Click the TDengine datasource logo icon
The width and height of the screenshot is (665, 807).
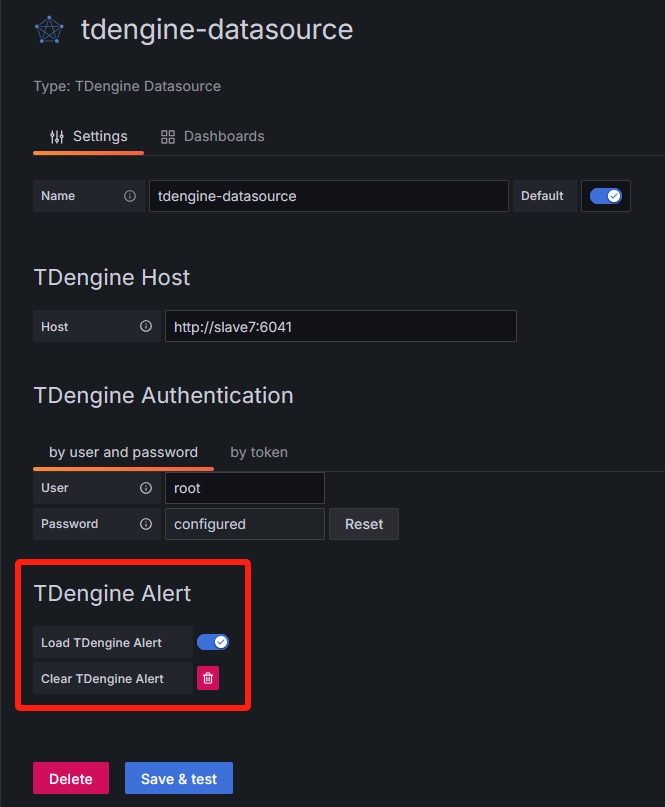click(48, 30)
